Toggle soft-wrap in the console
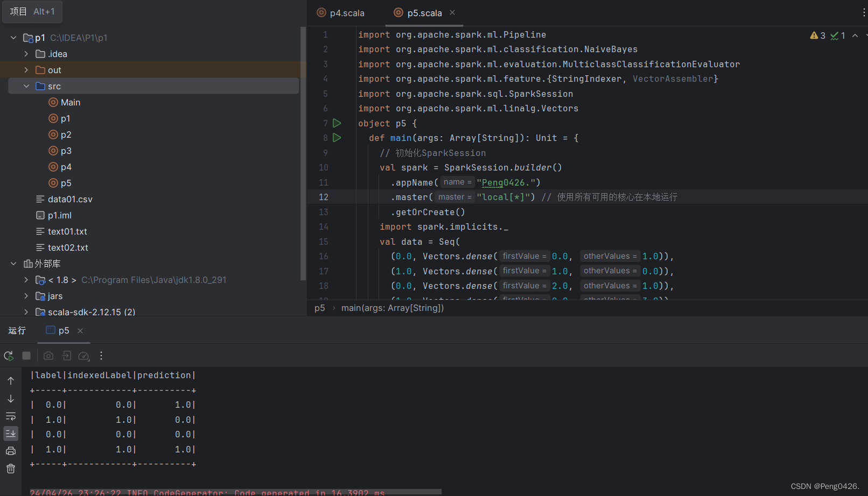The width and height of the screenshot is (868, 496). (11, 416)
